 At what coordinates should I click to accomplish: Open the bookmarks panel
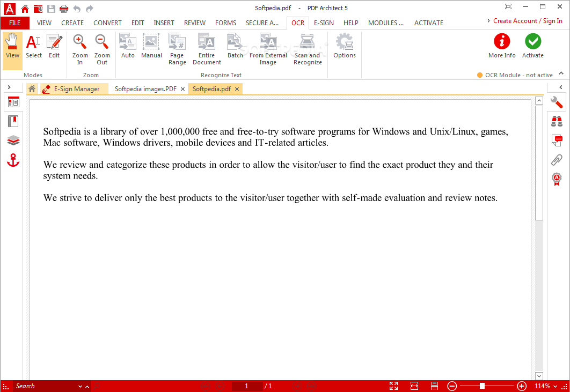(x=13, y=121)
